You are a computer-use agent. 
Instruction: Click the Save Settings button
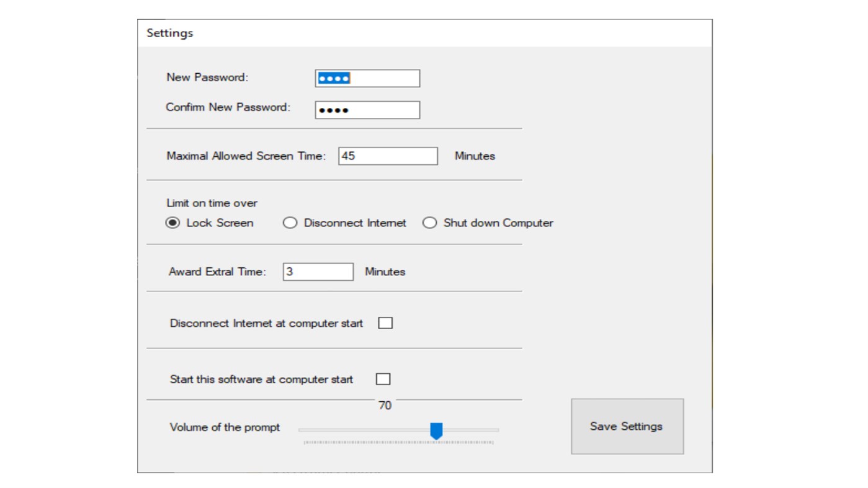click(627, 426)
